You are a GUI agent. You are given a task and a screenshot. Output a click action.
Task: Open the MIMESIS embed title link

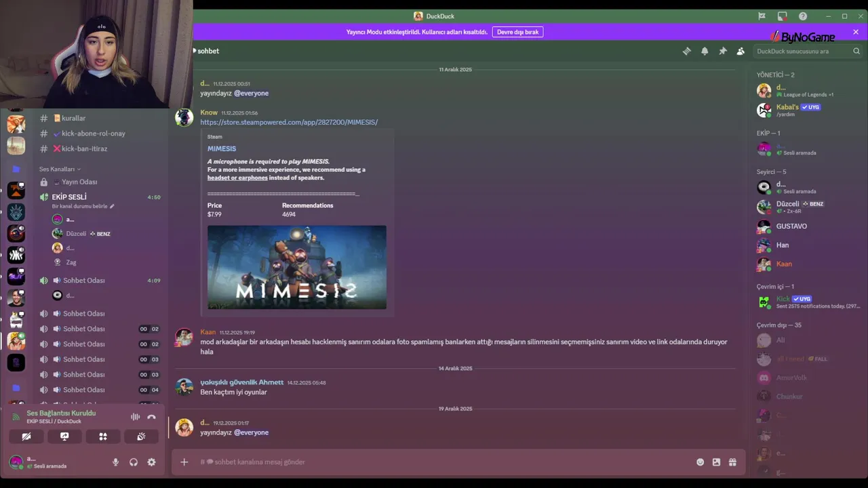coord(222,148)
